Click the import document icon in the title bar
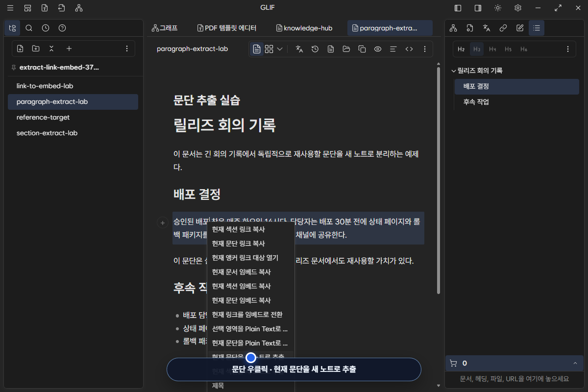This screenshot has width=588, height=392. click(61, 8)
